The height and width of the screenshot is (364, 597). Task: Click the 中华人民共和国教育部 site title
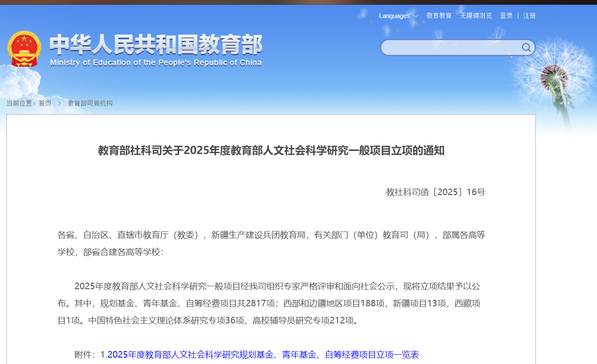(x=156, y=44)
